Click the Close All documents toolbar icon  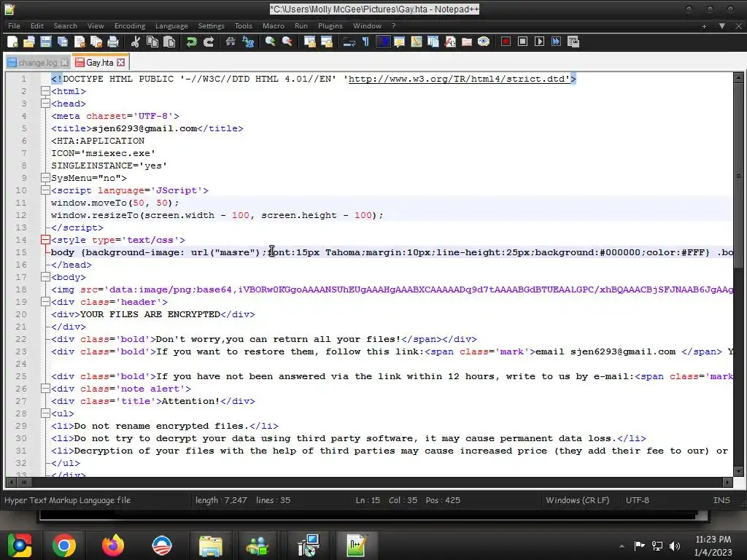click(x=96, y=42)
